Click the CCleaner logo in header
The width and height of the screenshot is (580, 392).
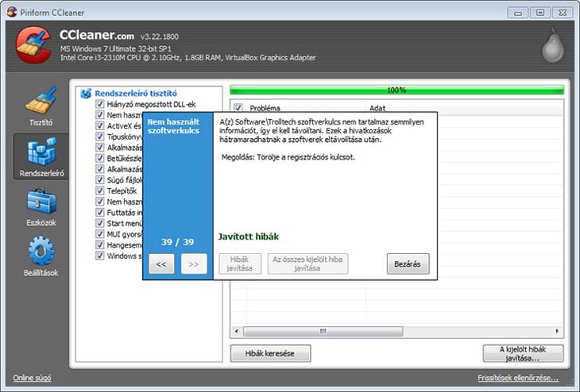pyautogui.click(x=33, y=47)
